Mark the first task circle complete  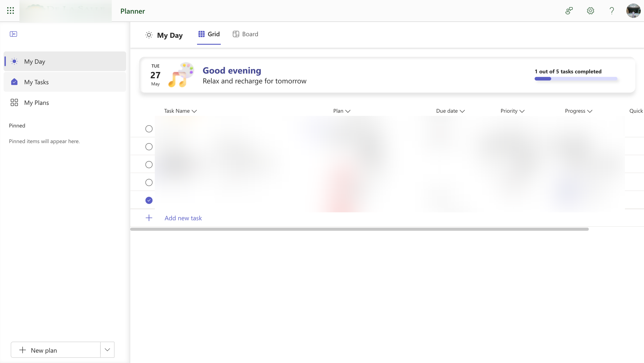click(149, 129)
